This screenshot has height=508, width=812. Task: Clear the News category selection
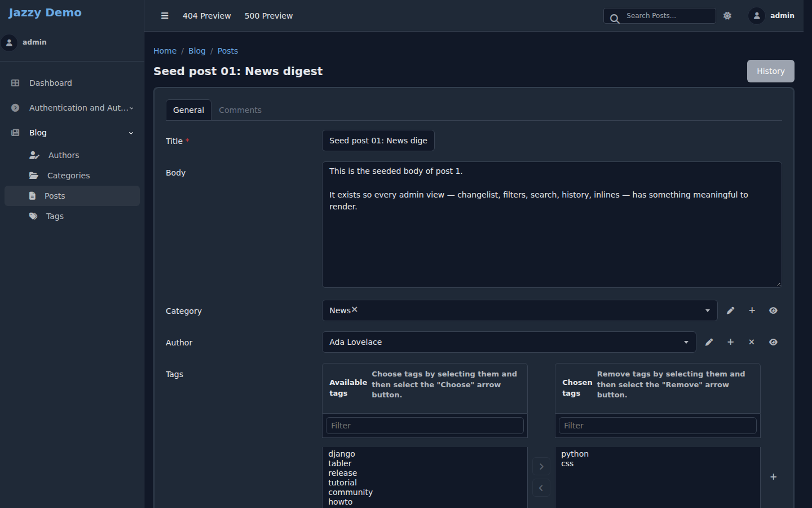click(x=355, y=309)
